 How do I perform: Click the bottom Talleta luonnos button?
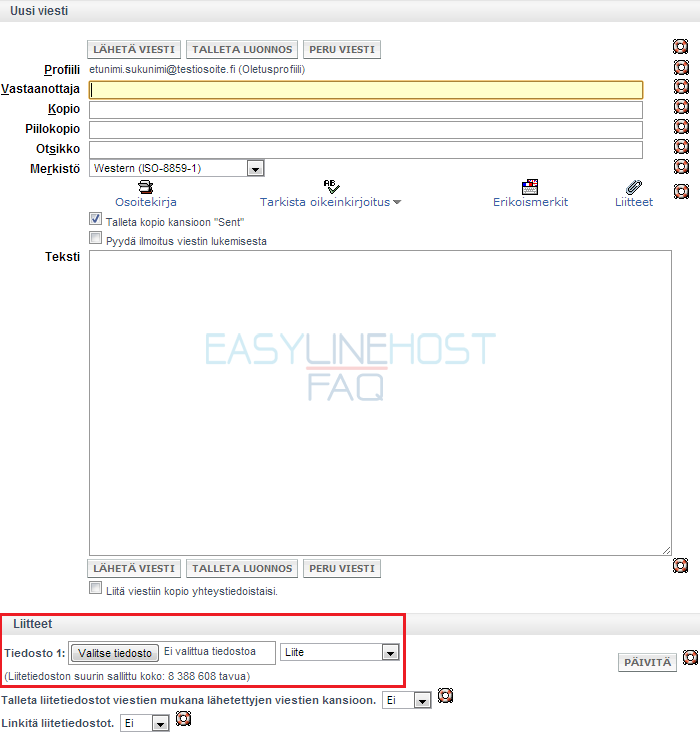coord(242,569)
